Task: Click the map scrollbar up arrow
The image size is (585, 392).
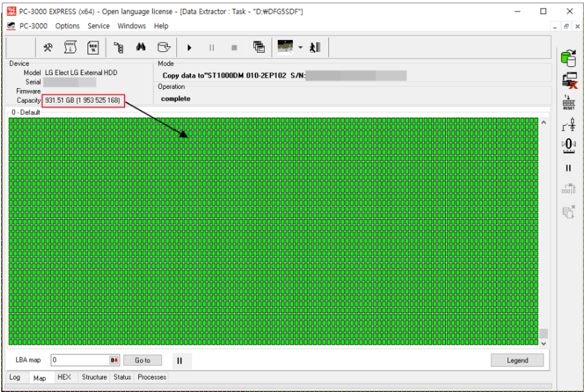Action: 544,122
